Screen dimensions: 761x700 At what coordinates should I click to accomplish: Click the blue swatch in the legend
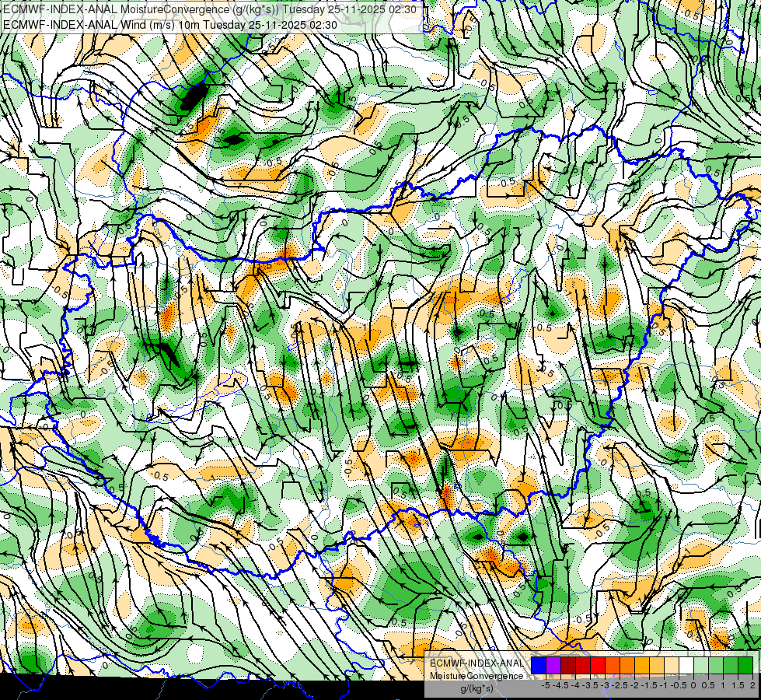coord(539,665)
